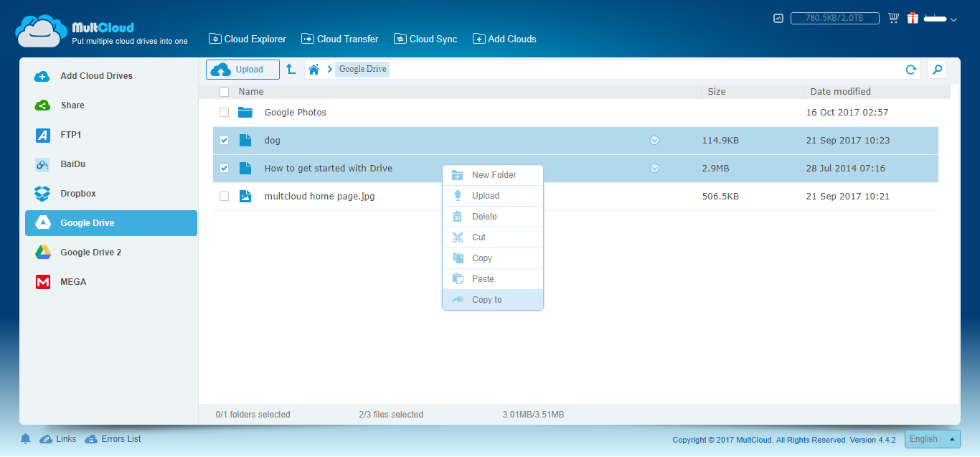Check the multcloud home page.jpg checkbox
The height and width of the screenshot is (457, 980).
(224, 196)
